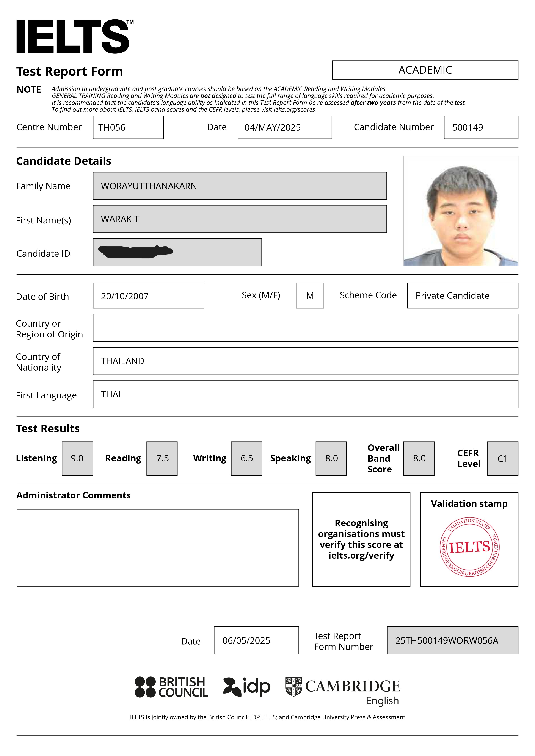Click the Family Name label

(43, 186)
